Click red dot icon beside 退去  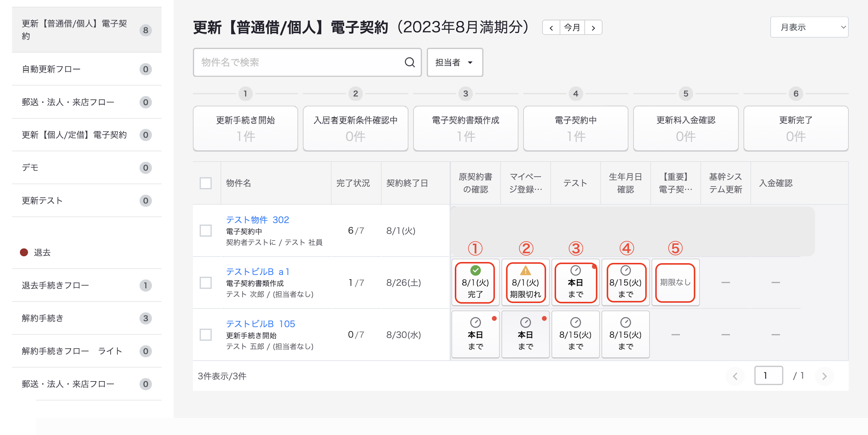(24, 252)
